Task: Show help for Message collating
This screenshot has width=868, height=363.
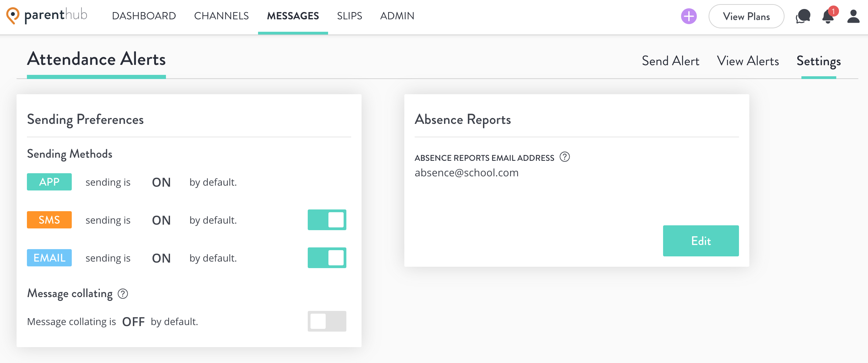Action: (123, 294)
